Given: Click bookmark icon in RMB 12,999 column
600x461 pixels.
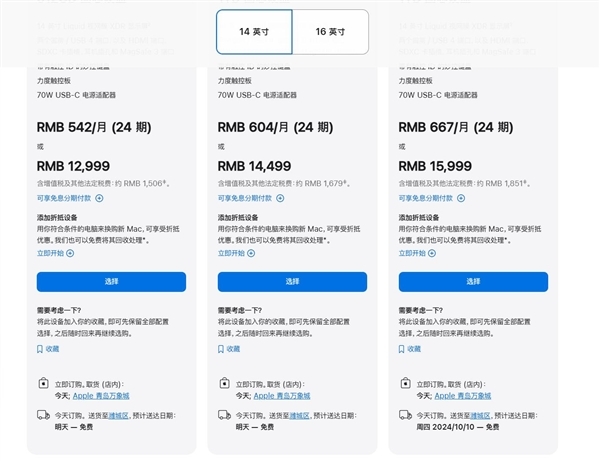Looking at the screenshot, I should click(40, 349).
